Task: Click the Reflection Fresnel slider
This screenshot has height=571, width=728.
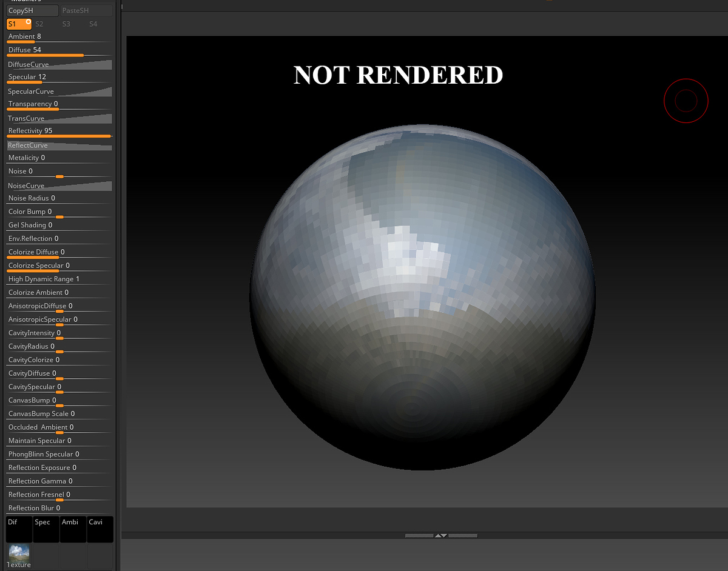Action: (59, 495)
